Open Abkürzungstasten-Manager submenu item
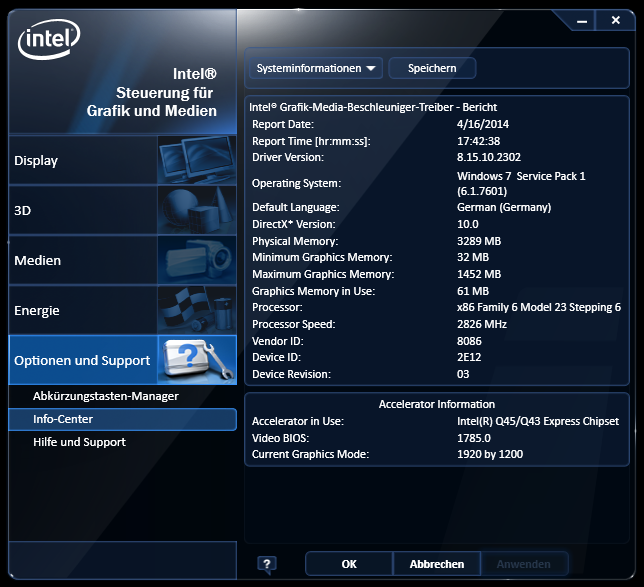The height and width of the screenshot is (587, 644). click(x=106, y=396)
